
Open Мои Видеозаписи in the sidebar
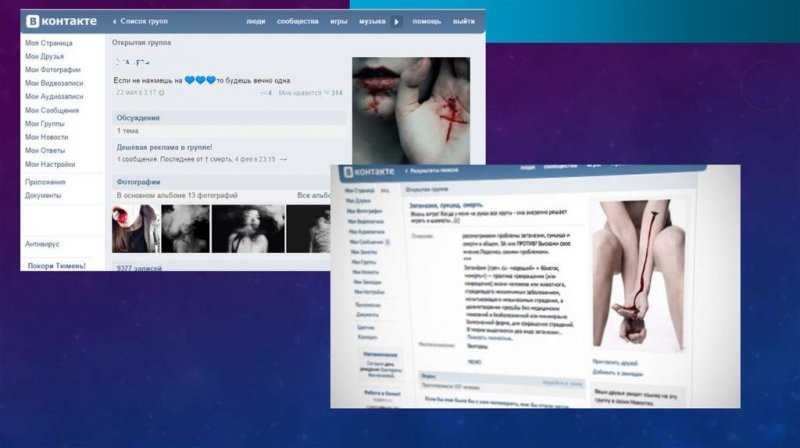point(54,83)
